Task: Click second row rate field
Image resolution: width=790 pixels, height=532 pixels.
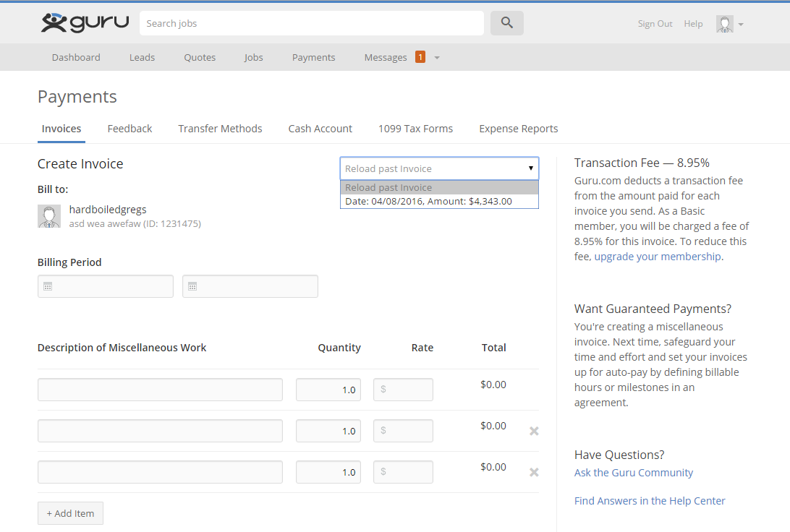Action: [403, 431]
